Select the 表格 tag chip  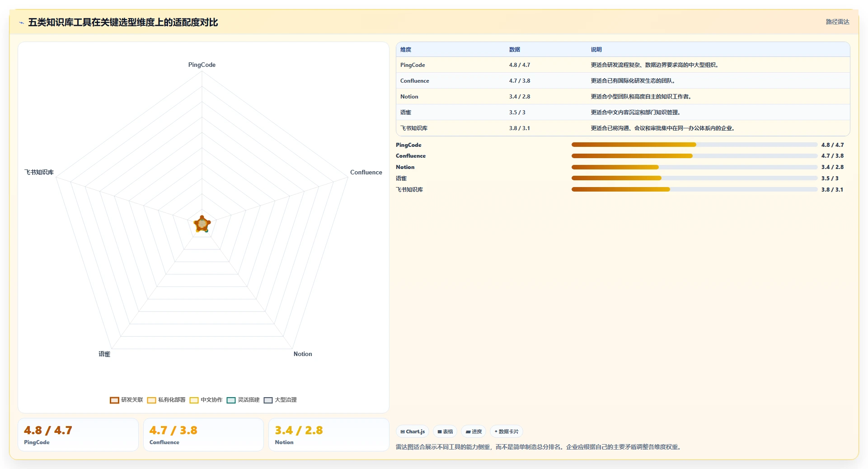coord(445,431)
